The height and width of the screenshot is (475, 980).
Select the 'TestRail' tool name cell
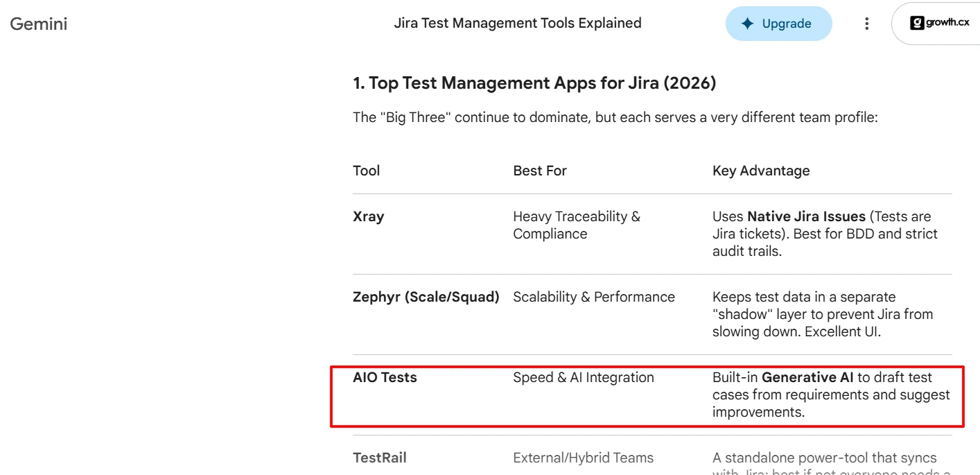point(380,458)
